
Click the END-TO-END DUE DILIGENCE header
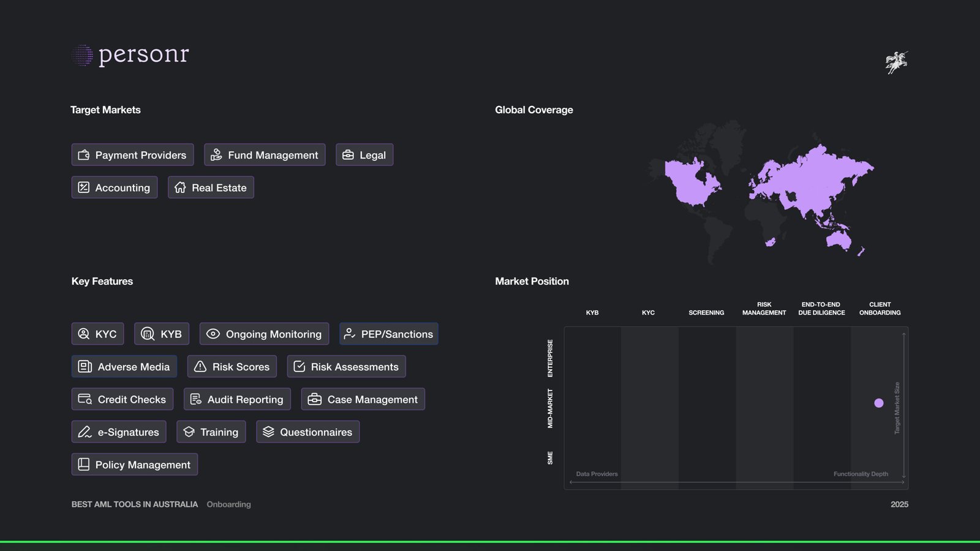pos(821,309)
